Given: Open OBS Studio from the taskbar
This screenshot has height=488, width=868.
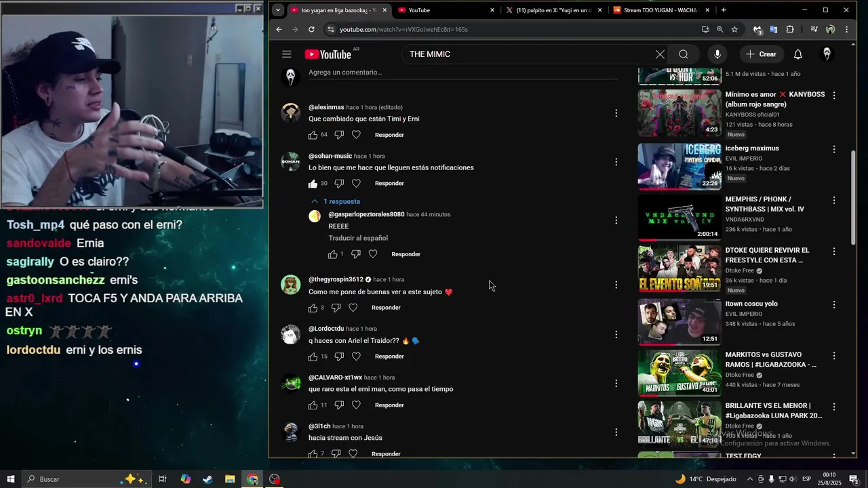Looking at the screenshot, I should [275, 479].
